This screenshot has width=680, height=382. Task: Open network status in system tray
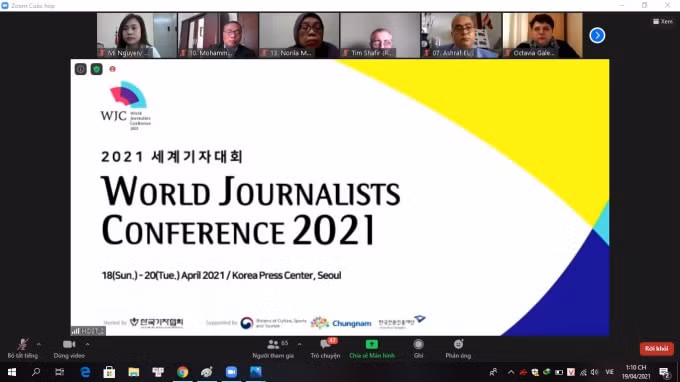click(x=583, y=372)
